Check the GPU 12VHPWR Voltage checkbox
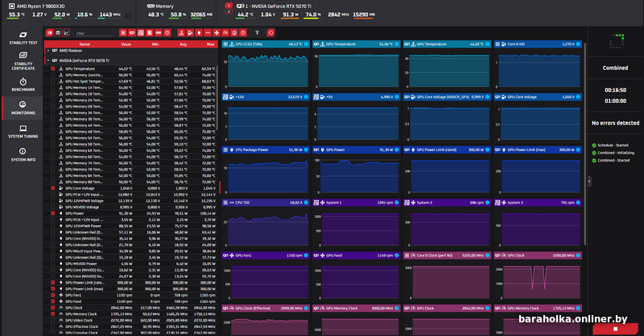The height and width of the screenshot is (336, 644). pos(52,201)
